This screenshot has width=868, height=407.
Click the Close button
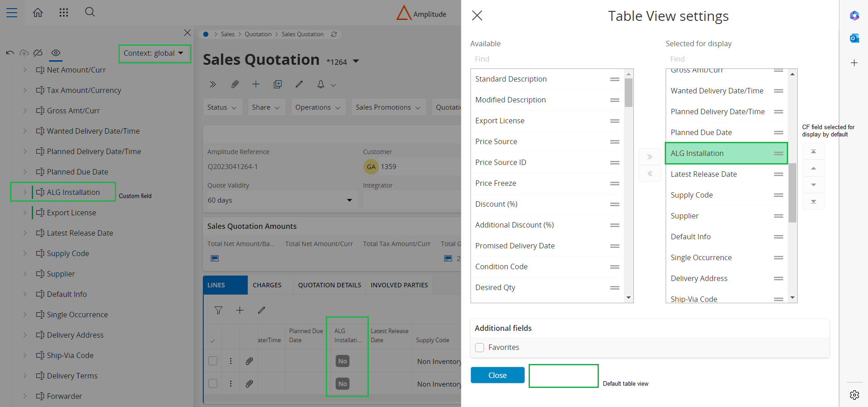[x=498, y=375]
